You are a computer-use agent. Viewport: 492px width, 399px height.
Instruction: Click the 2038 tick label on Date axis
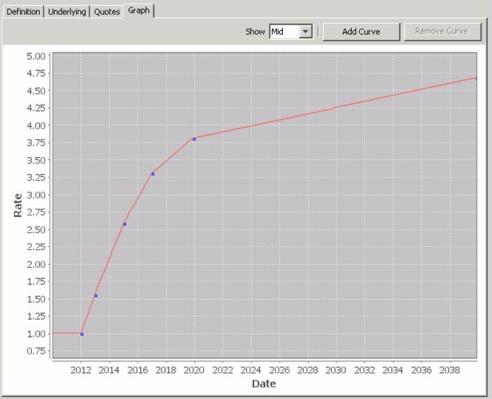pyautogui.click(x=449, y=370)
